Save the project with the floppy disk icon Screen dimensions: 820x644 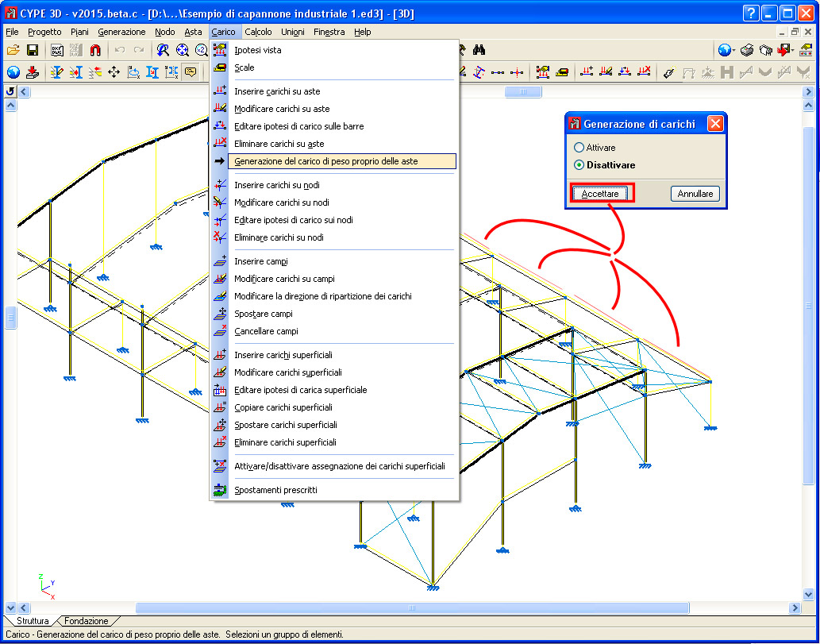[x=33, y=50]
